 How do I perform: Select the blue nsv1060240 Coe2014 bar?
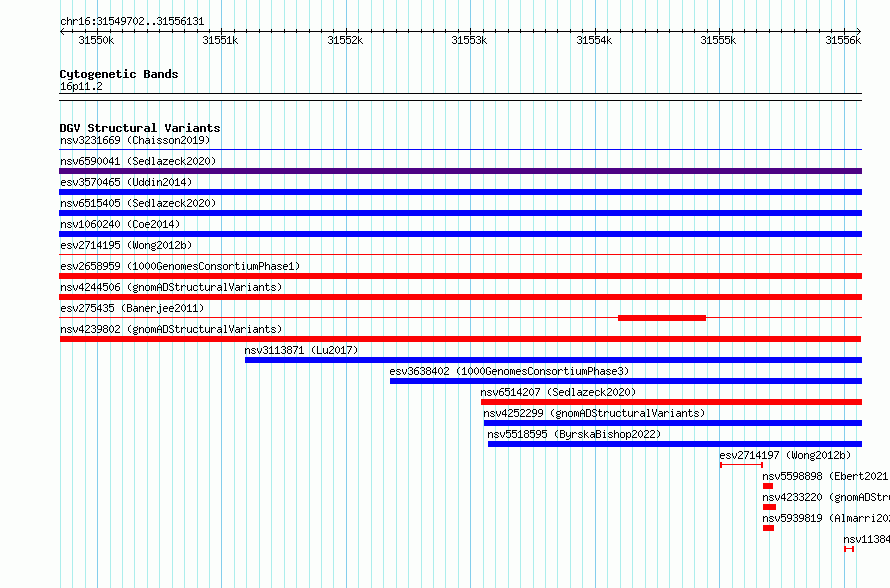click(x=460, y=234)
